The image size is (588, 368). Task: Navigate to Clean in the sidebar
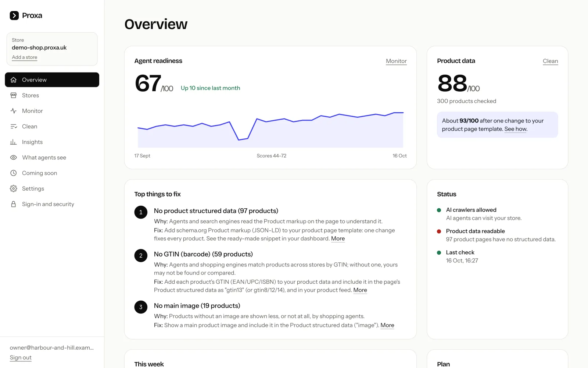(52, 127)
